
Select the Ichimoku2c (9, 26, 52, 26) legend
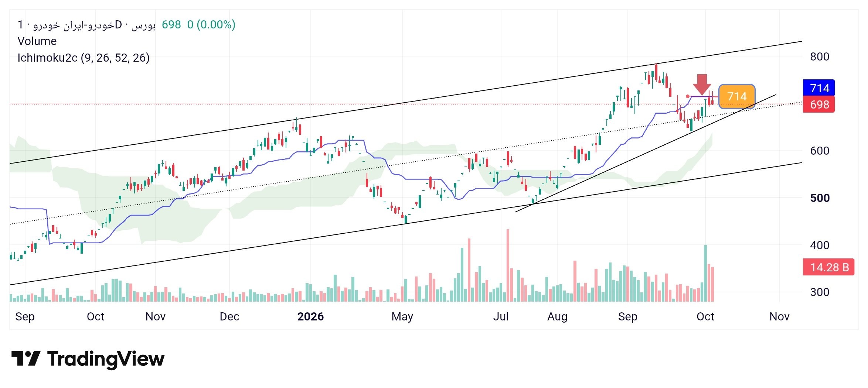84,58
